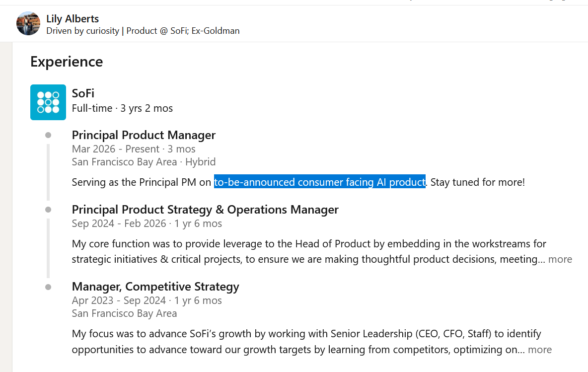Expand 'more' in Product Strategy & Operations description
The image size is (588, 372).
coord(560,259)
